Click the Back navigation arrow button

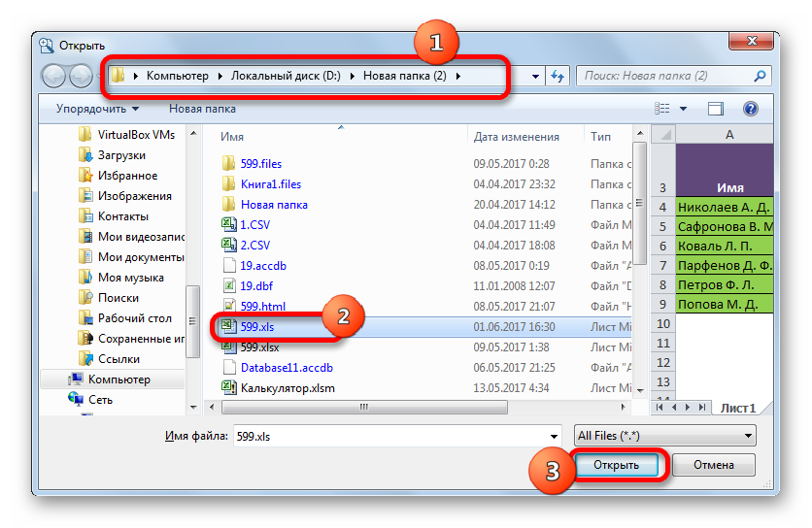[x=53, y=76]
